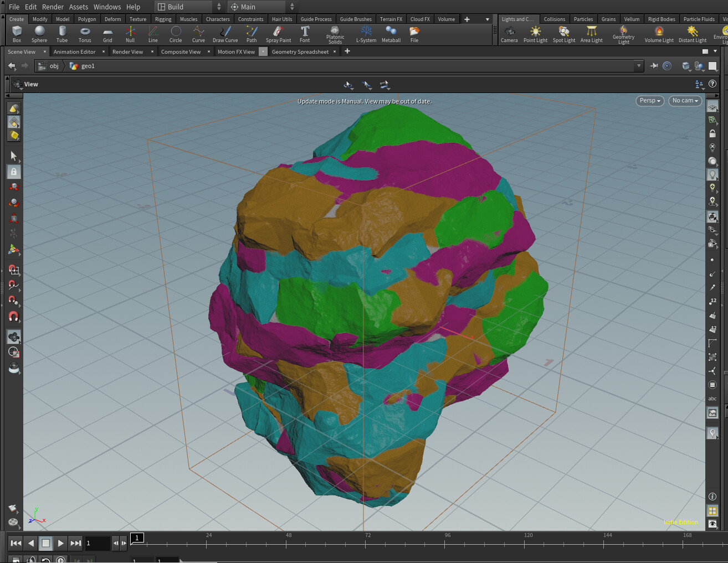728x563 pixels.
Task: Select the L-System shelf tool
Action: pos(366,34)
